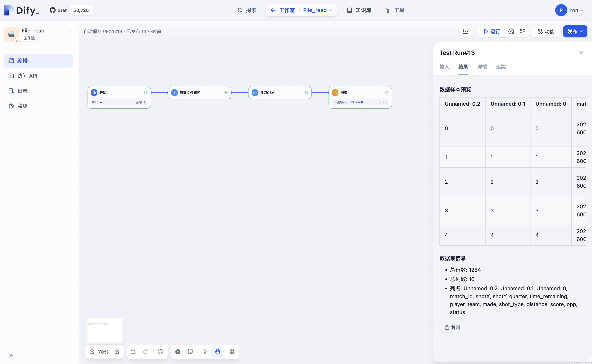Open 日志 logs in sidebar
This screenshot has width=592, height=364.
(x=22, y=91)
